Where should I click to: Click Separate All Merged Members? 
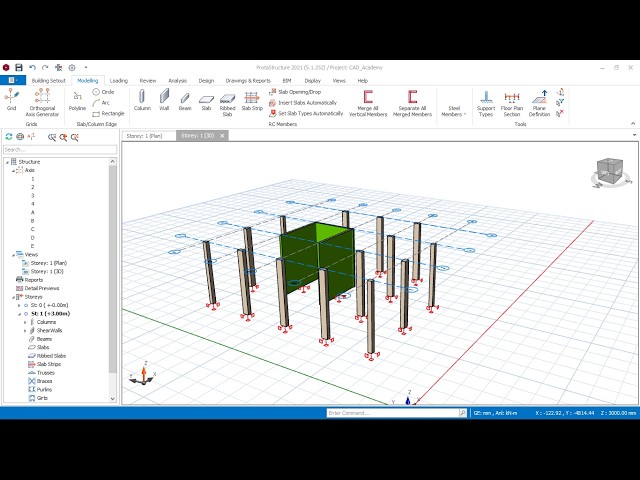coord(412,103)
